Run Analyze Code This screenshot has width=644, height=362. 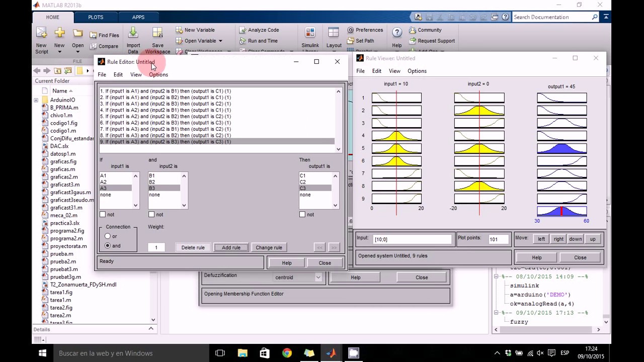point(259,30)
